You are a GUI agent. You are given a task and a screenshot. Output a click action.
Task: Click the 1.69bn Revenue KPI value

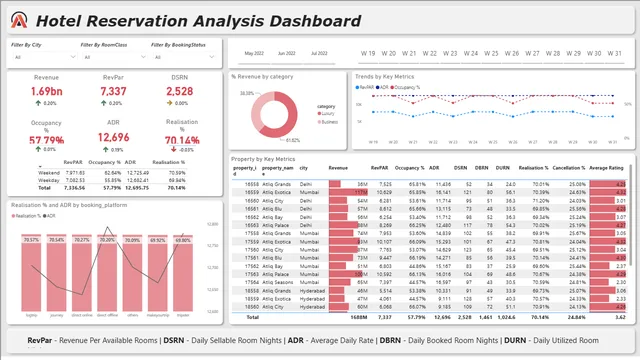(x=47, y=91)
